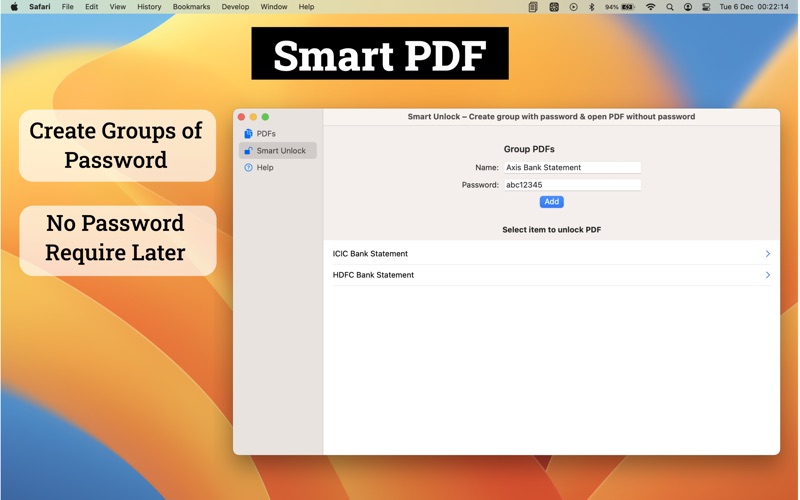
Task: Open the Develop menu
Action: coord(235,7)
